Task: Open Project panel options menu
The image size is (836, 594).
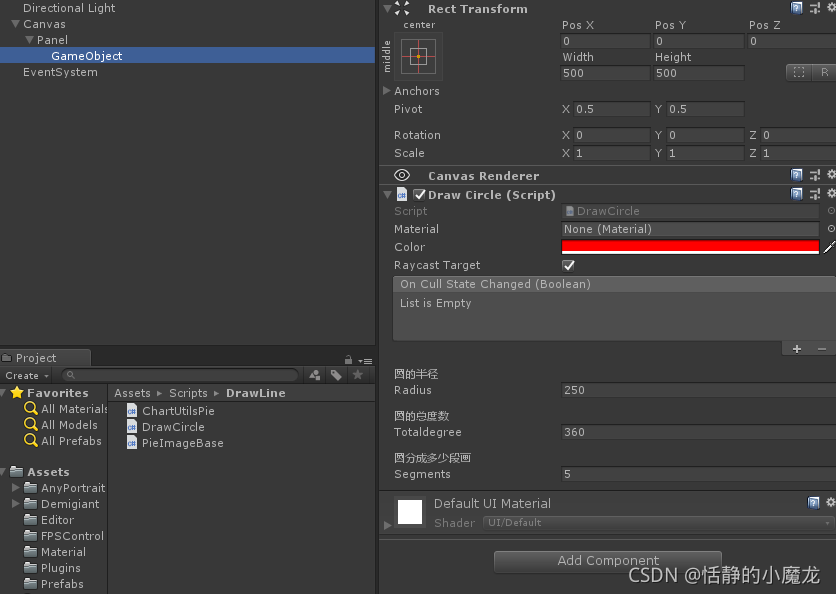Action: (365, 361)
